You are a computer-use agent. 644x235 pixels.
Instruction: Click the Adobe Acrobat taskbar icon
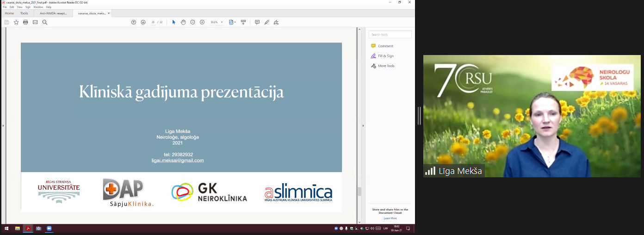[28, 229]
